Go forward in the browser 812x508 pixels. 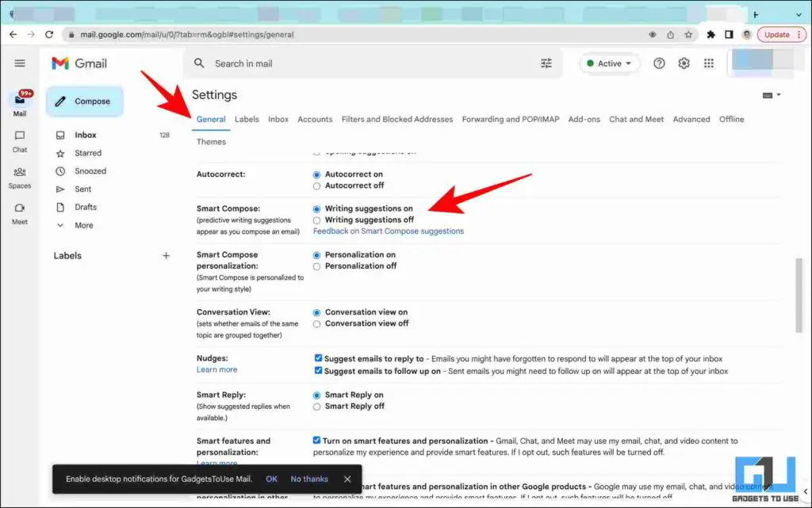[x=31, y=35]
